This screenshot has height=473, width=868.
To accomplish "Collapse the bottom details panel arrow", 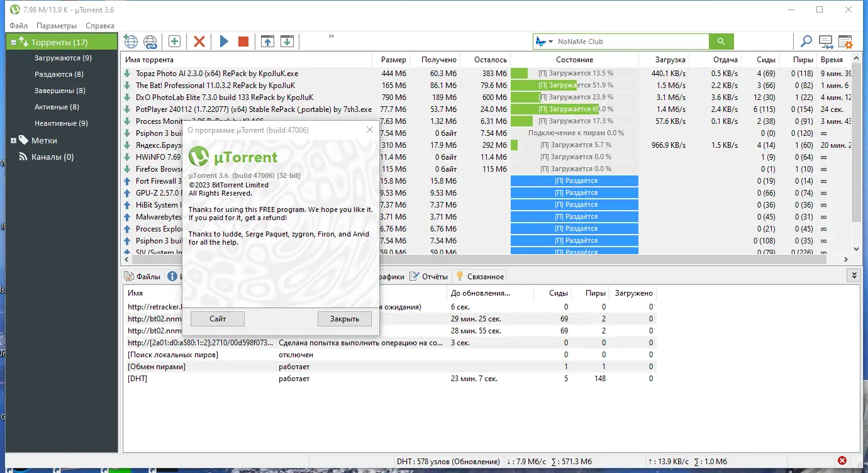I will pyautogui.click(x=854, y=275).
